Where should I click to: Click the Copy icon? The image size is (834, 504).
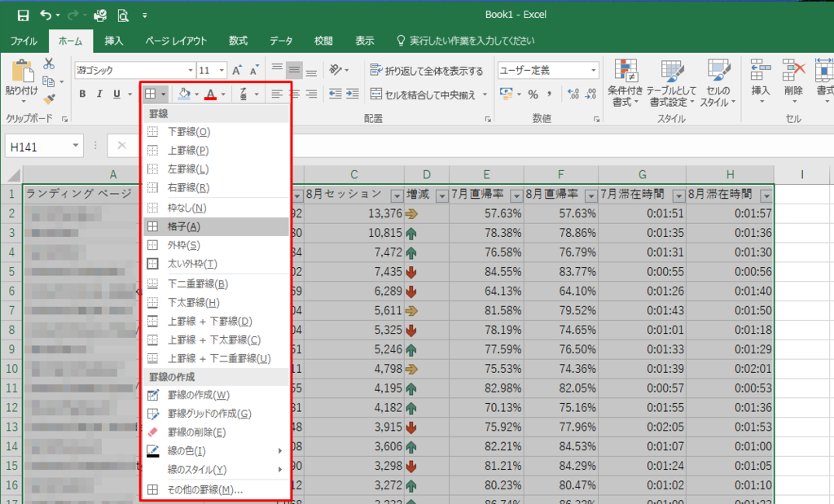coord(48,81)
